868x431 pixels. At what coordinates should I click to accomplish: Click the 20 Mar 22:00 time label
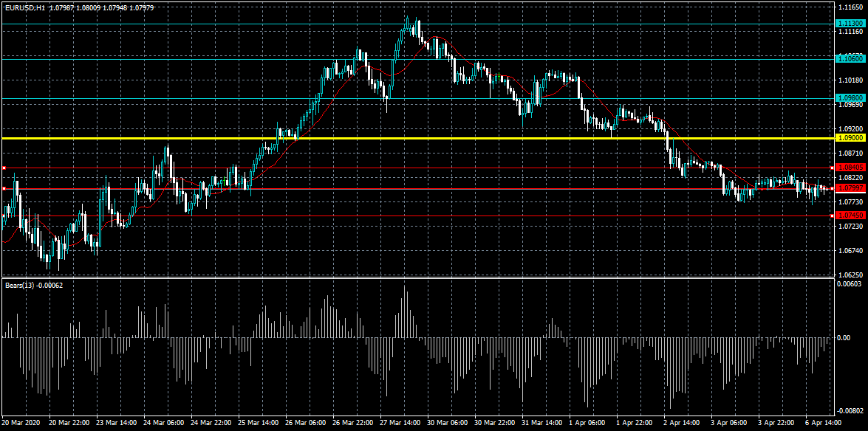click(x=69, y=423)
